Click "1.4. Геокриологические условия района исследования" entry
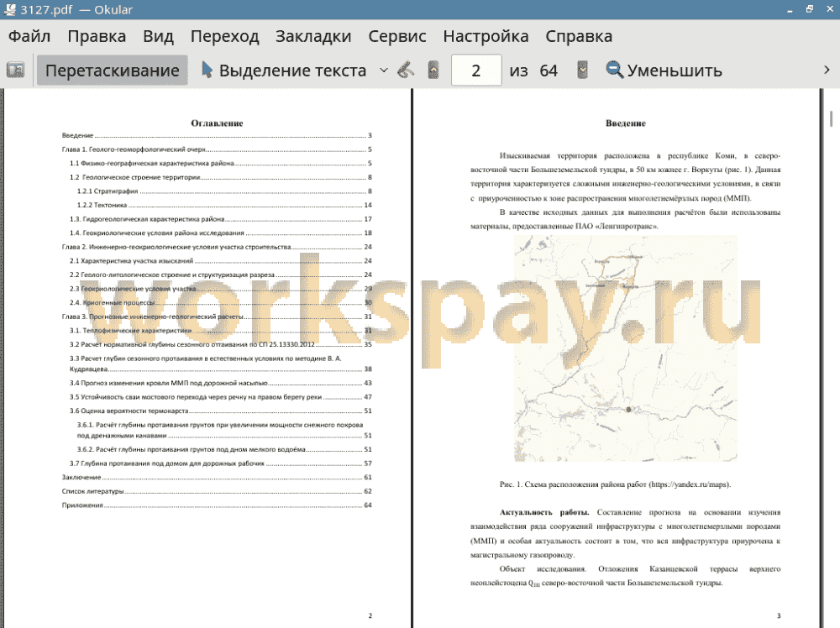 click(221, 233)
